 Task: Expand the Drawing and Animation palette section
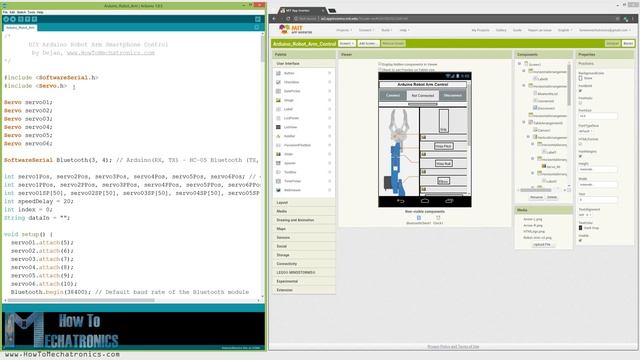tap(304, 220)
